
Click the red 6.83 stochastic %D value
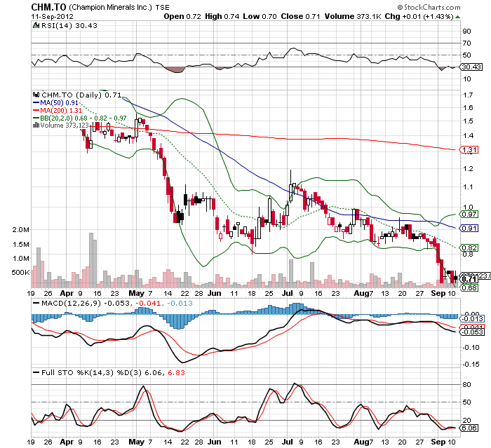(x=176, y=373)
